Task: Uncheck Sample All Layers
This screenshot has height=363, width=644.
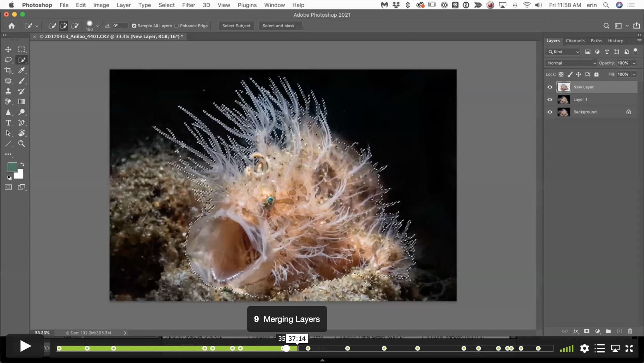Action: pyautogui.click(x=134, y=26)
